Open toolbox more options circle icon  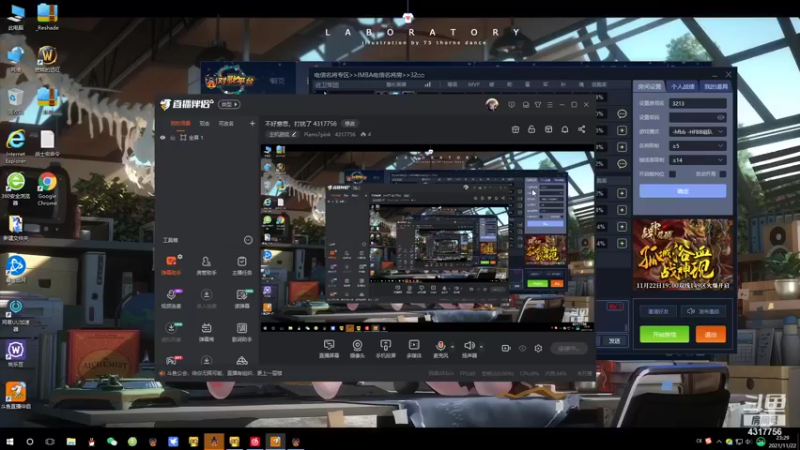248,240
